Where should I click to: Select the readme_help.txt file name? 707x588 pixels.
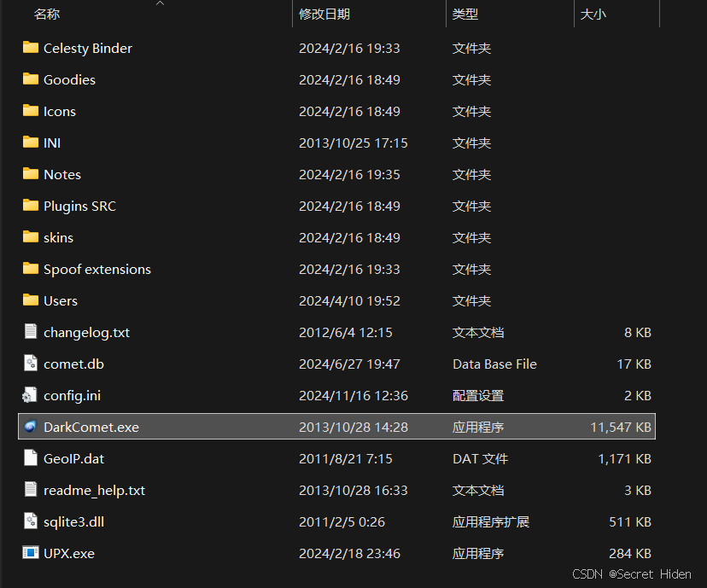tap(94, 490)
